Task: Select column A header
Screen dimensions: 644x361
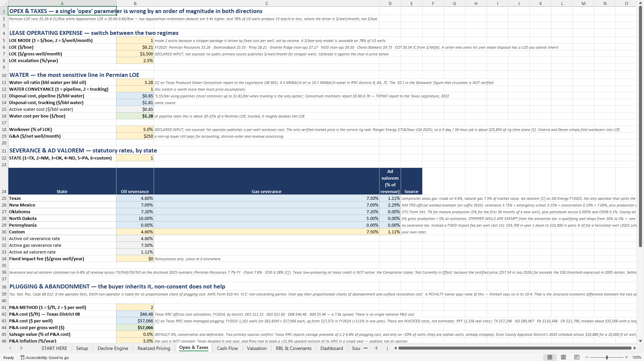Action: [x=62, y=3]
